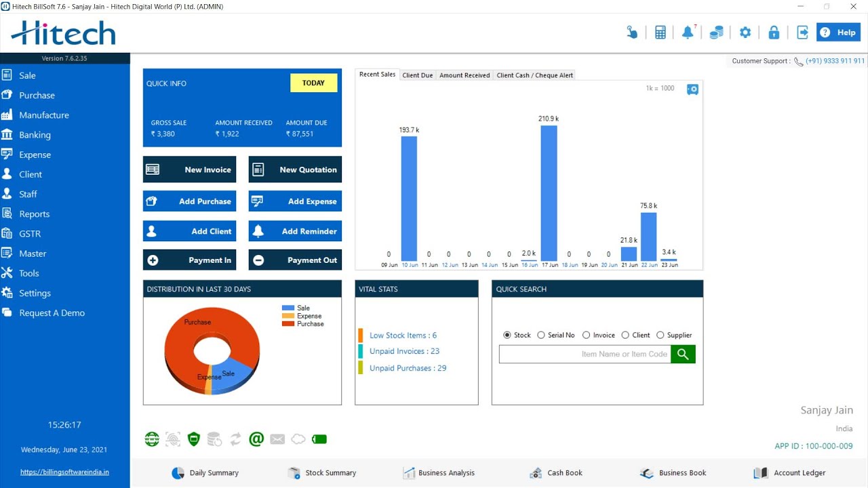Select the Supplier radio button
The image size is (868, 488).
660,335
